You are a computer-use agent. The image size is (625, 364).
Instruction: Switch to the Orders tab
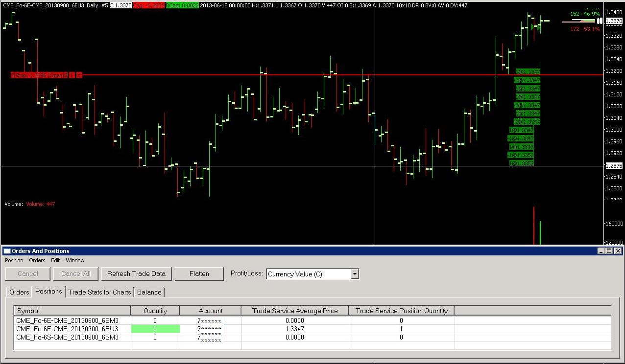pyautogui.click(x=19, y=292)
